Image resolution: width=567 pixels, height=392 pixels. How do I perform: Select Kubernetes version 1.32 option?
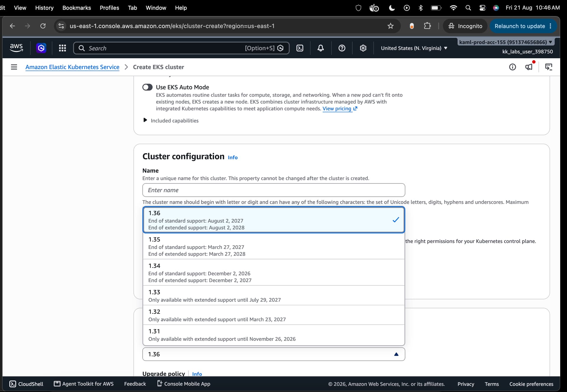pyautogui.click(x=274, y=315)
